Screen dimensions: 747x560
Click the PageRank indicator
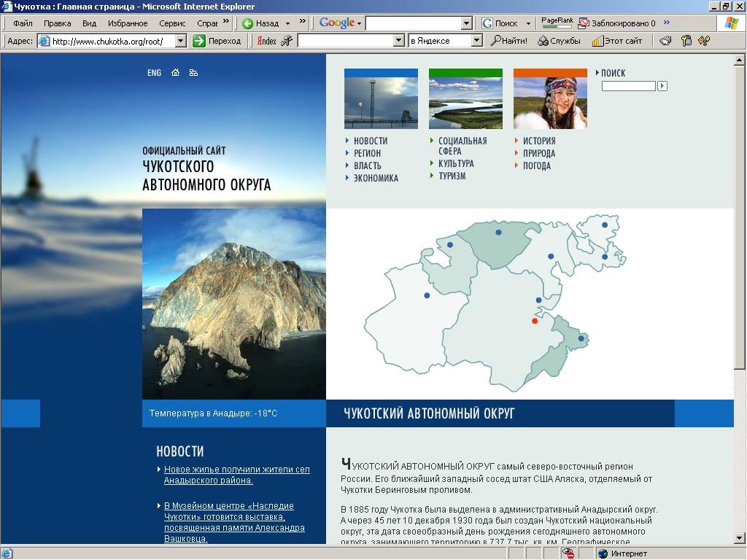(557, 23)
